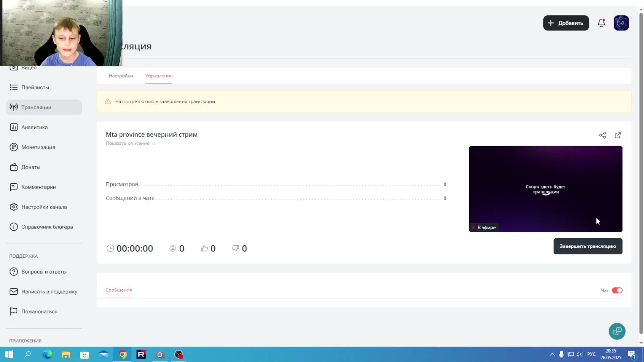Switch to the Настройки tab
Image resolution: width=644 pixels, height=362 pixels.
(x=121, y=76)
